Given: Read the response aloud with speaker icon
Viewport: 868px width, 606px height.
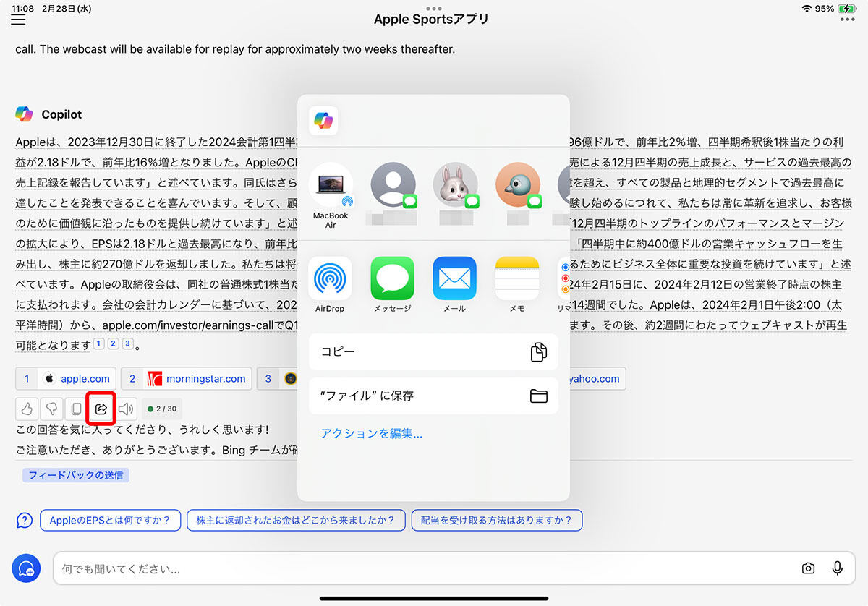Looking at the screenshot, I should click(x=126, y=409).
